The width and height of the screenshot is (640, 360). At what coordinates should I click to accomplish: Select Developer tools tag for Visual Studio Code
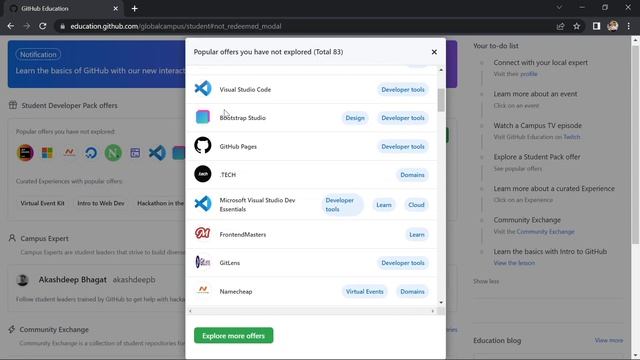point(402,89)
